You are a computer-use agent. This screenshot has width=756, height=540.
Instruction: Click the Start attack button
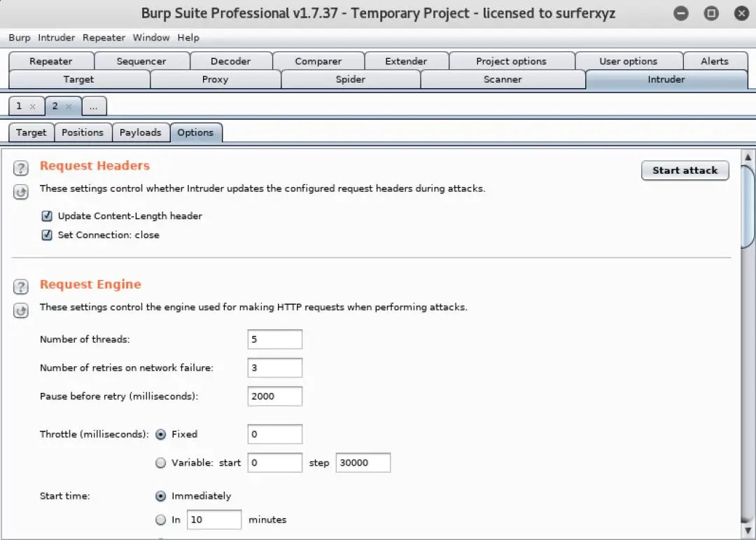tap(685, 170)
